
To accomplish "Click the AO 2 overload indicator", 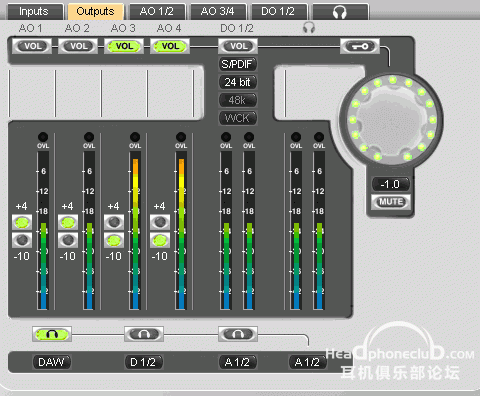I will (89, 137).
